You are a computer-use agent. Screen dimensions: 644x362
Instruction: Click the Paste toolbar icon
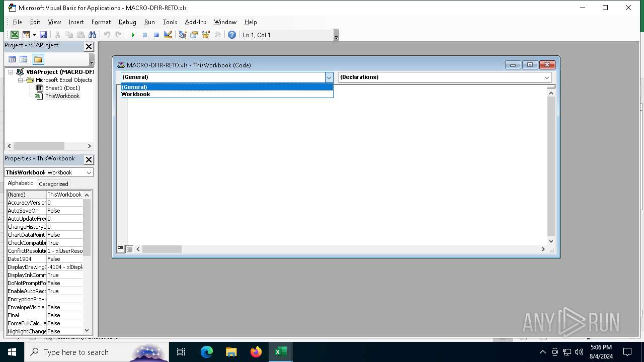coord(81,35)
